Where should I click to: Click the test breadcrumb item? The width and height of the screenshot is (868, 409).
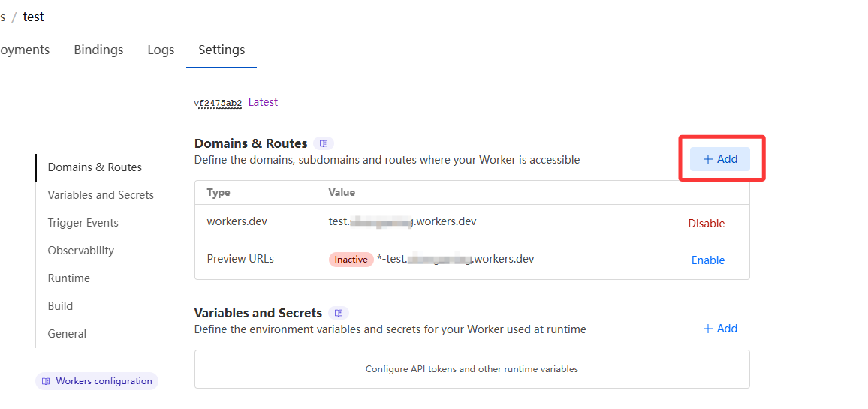click(x=33, y=17)
